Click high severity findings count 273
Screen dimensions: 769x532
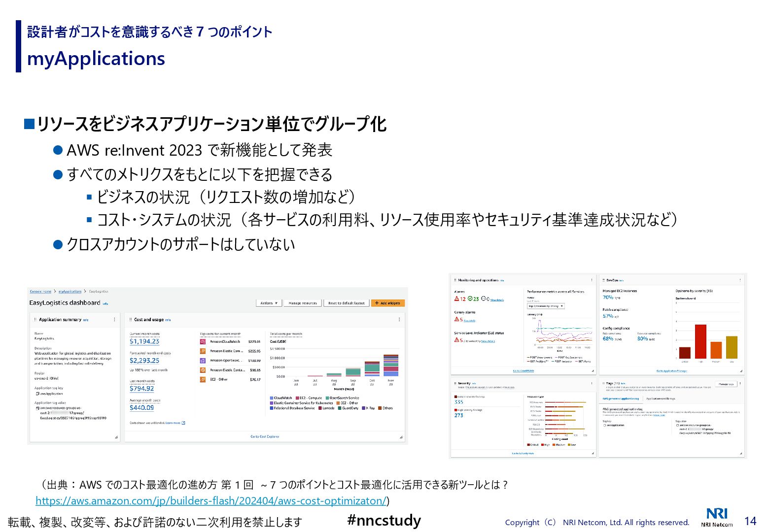pos(459,415)
